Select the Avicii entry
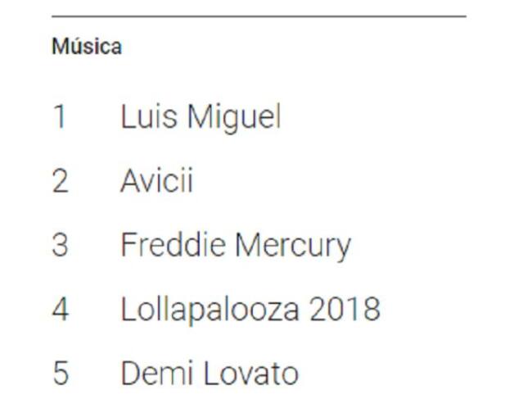The image size is (532, 399). click(156, 180)
